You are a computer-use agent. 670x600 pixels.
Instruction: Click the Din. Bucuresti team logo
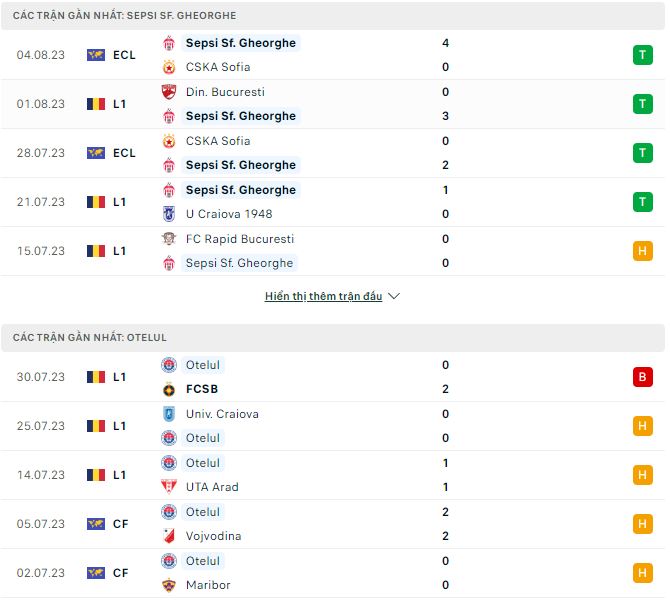[x=168, y=92]
